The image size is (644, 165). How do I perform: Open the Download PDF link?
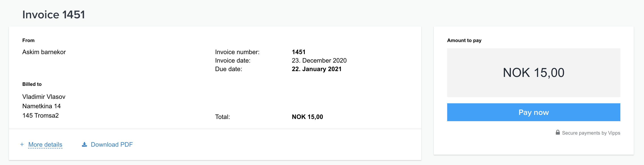(112, 144)
